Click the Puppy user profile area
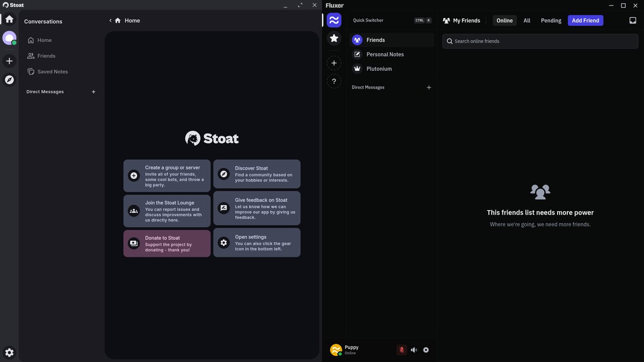This screenshot has height=362, width=644. coord(360,350)
